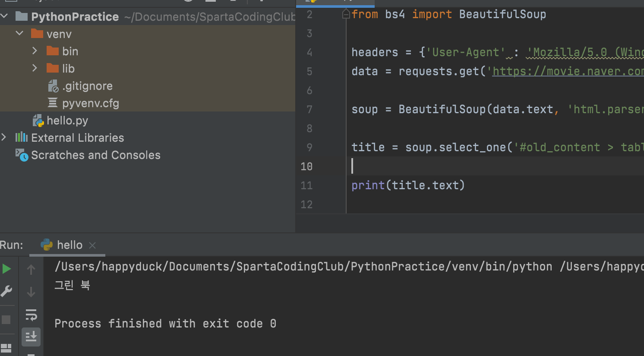Click the 'headers' variable on line 4
The width and height of the screenshot is (644, 356).
(x=375, y=52)
